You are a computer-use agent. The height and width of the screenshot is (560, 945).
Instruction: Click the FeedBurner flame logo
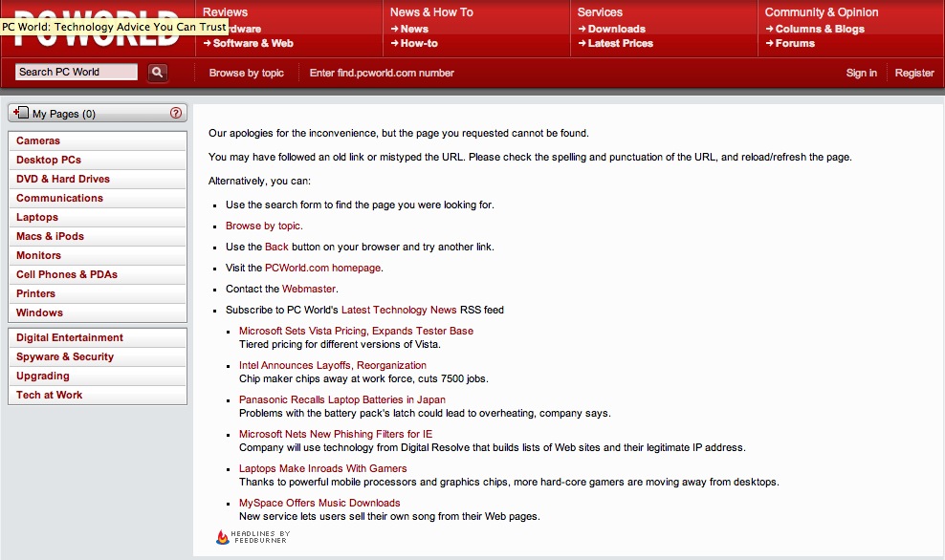[223, 537]
